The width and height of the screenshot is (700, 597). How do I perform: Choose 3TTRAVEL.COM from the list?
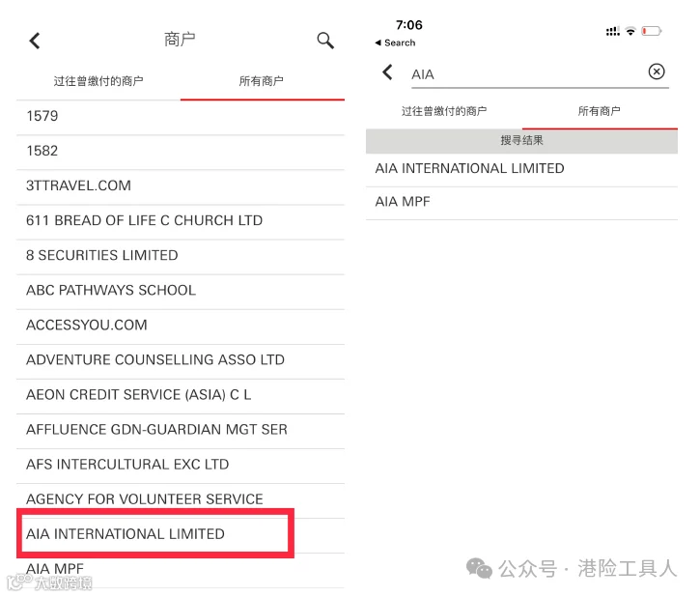point(181,185)
